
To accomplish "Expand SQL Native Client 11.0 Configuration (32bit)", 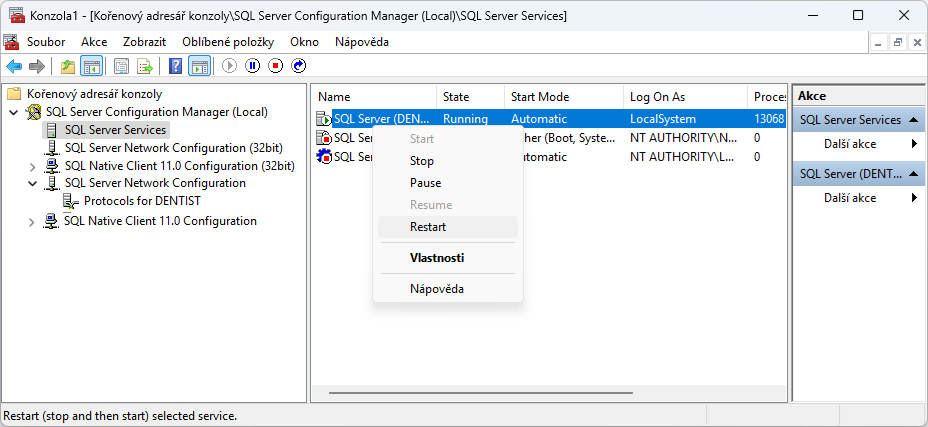I will point(33,166).
